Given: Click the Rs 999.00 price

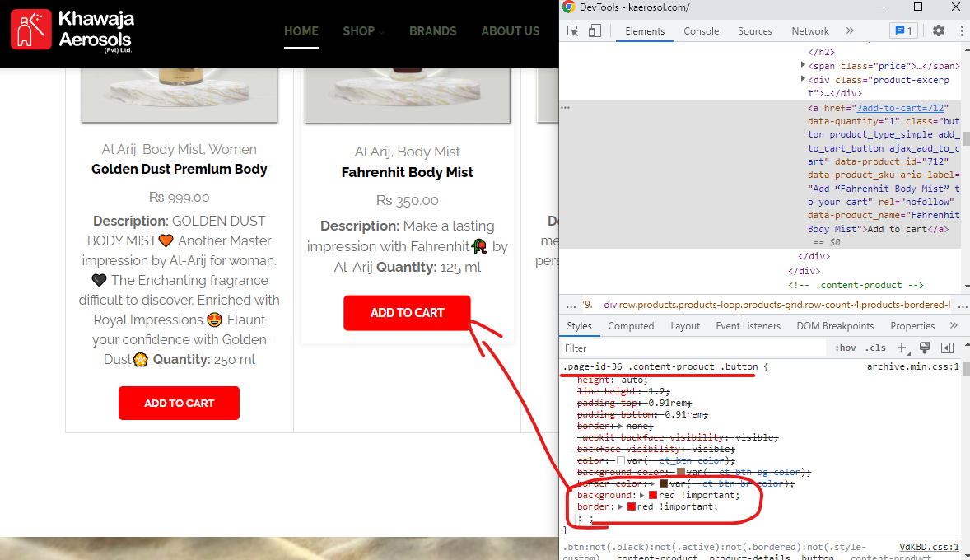Looking at the screenshot, I should [179, 198].
